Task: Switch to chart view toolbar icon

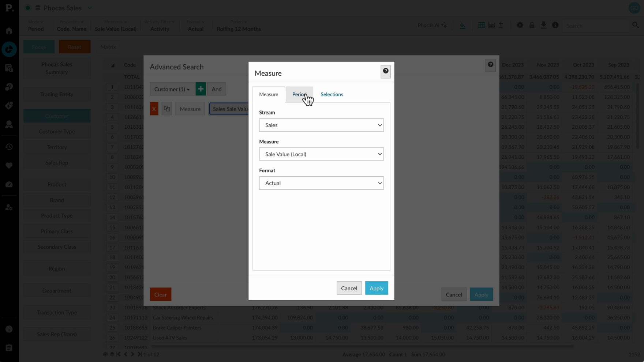Action: coord(491,25)
